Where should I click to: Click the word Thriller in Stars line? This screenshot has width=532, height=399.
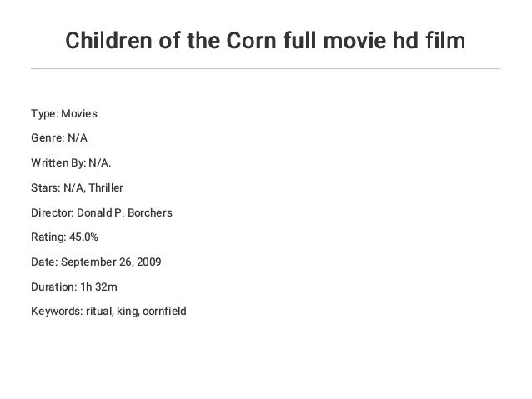click(106, 187)
